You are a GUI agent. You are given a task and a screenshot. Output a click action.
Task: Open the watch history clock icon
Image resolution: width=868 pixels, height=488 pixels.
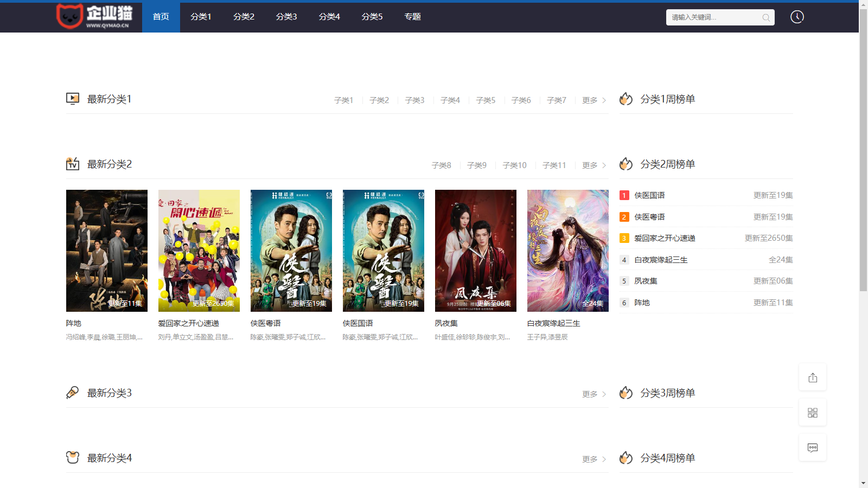point(797,17)
